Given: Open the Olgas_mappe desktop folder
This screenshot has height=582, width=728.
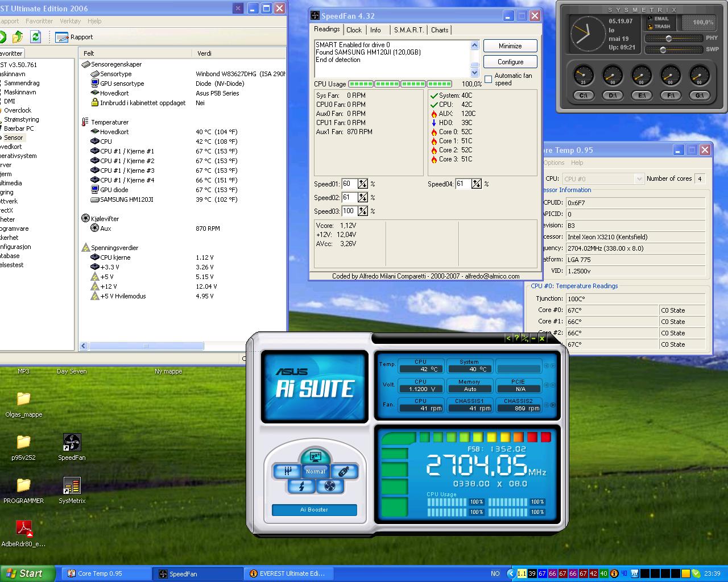Looking at the screenshot, I should [23, 404].
